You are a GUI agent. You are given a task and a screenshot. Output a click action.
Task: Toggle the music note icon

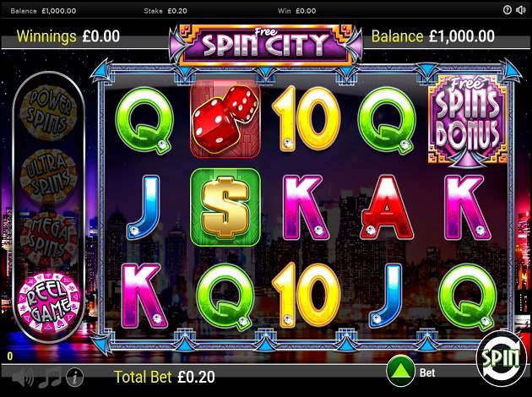click(x=50, y=377)
